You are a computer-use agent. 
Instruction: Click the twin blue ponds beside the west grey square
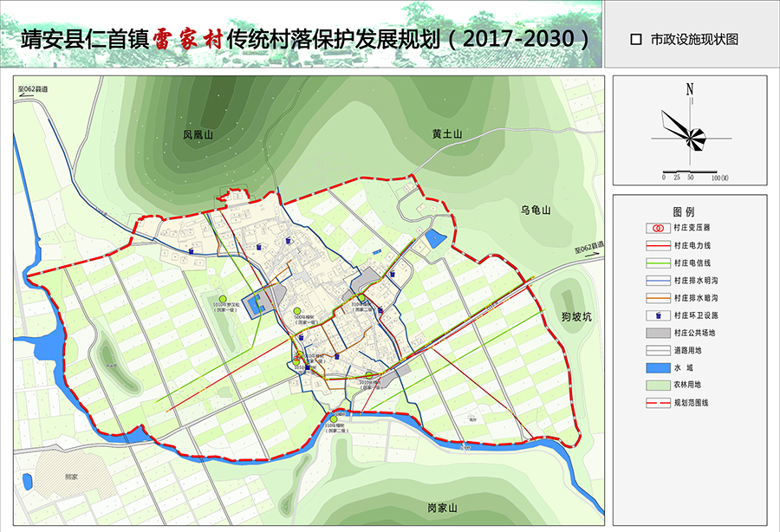pos(255,305)
